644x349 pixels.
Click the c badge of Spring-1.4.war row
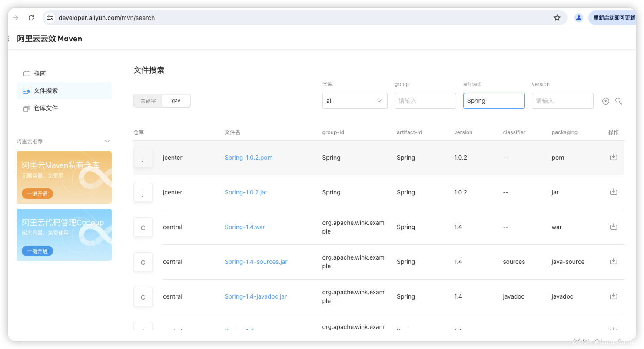coord(143,227)
